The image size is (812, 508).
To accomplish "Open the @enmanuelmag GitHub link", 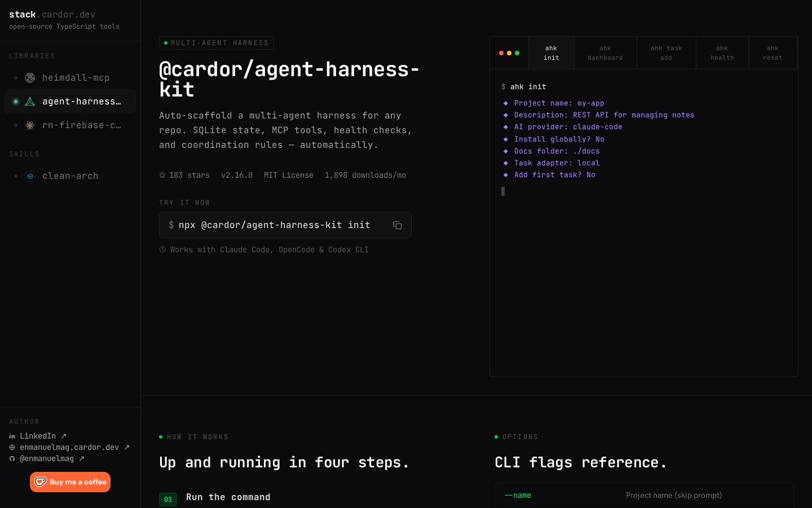I will tap(47, 458).
